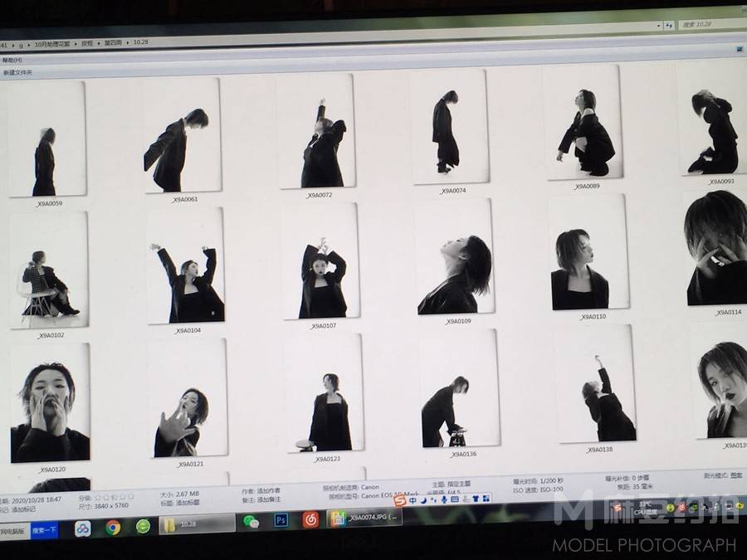Launch Google Chrome from the taskbar

point(113,527)
